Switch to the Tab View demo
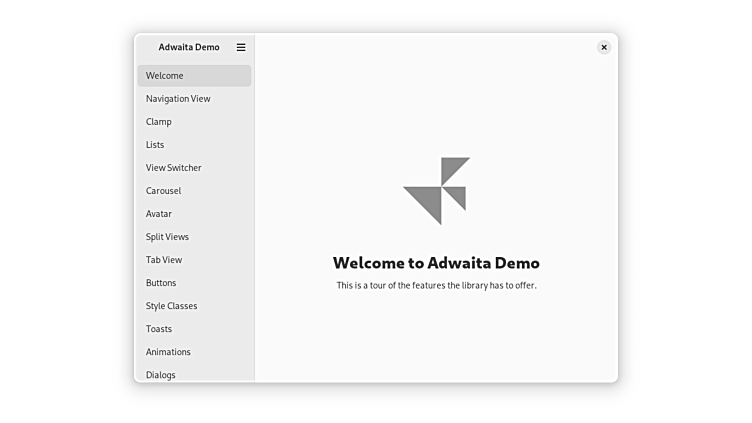This screenshot has height=423, width=752. [194, 260]
